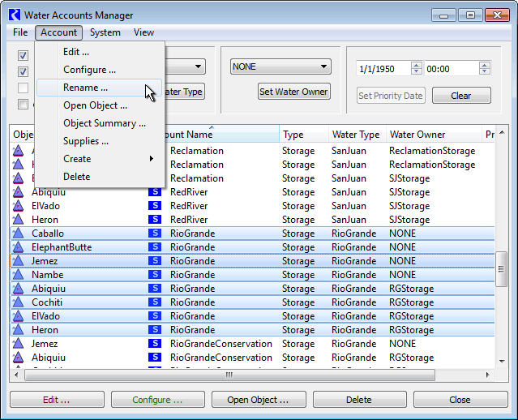Click storage S icon in Heron RedRiver row
Image resolution: width=518 pixels, height=420 pixels.
click(155, 220)
